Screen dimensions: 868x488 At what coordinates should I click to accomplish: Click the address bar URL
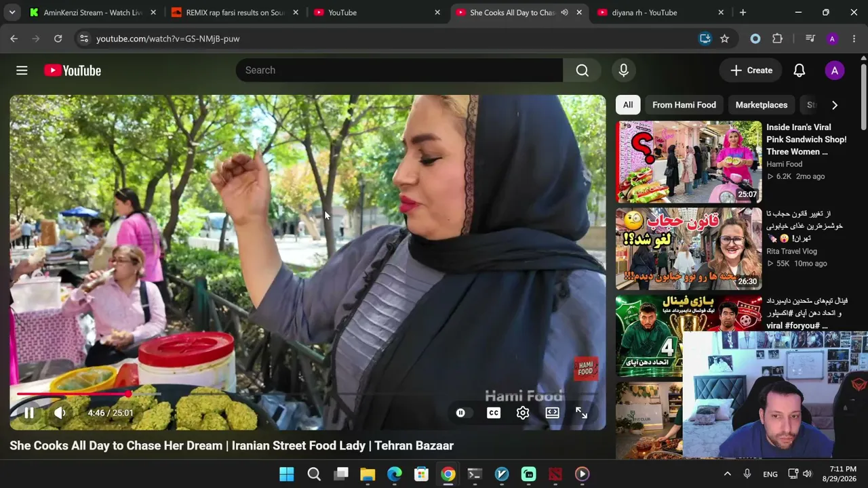167,39
